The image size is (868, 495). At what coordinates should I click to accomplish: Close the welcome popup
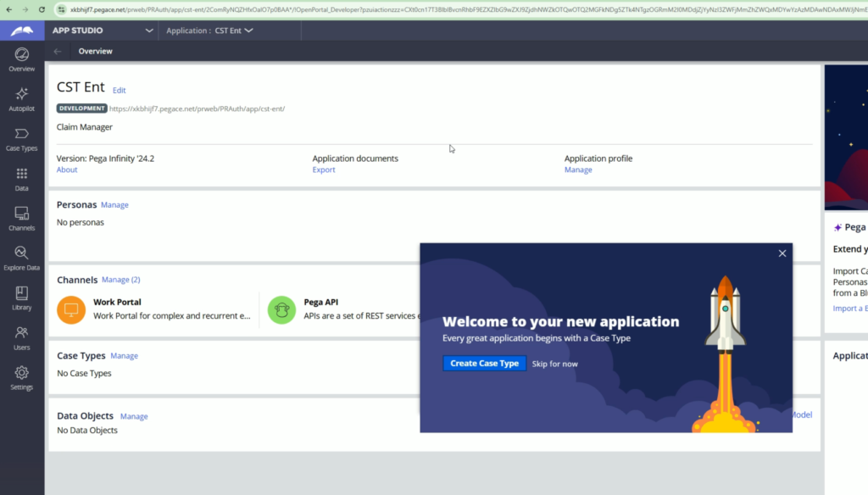(782, 253)
